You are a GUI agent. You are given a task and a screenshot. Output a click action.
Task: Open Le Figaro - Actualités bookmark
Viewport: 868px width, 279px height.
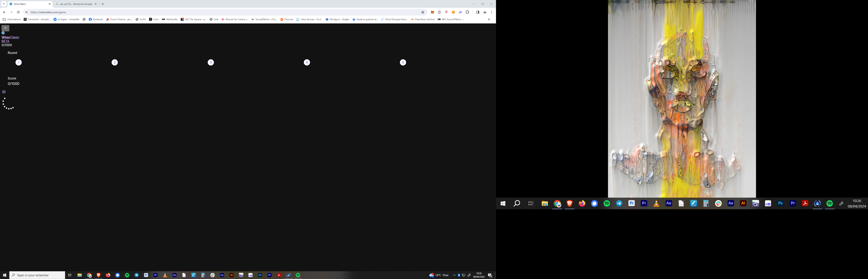pos(66,19)
